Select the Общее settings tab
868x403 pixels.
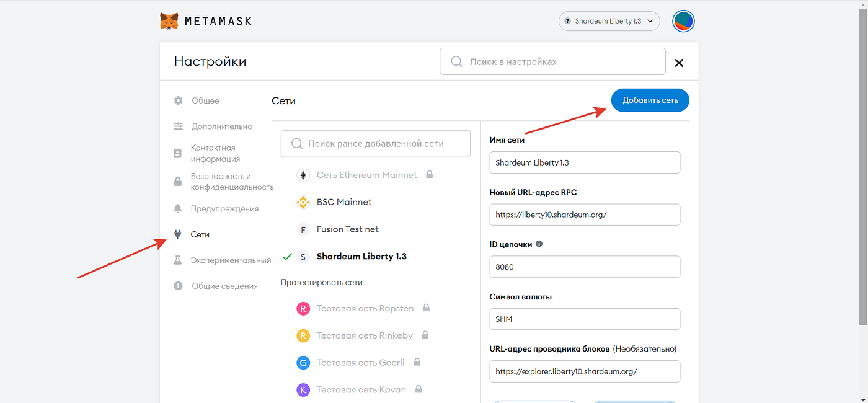tap(205, 100)
